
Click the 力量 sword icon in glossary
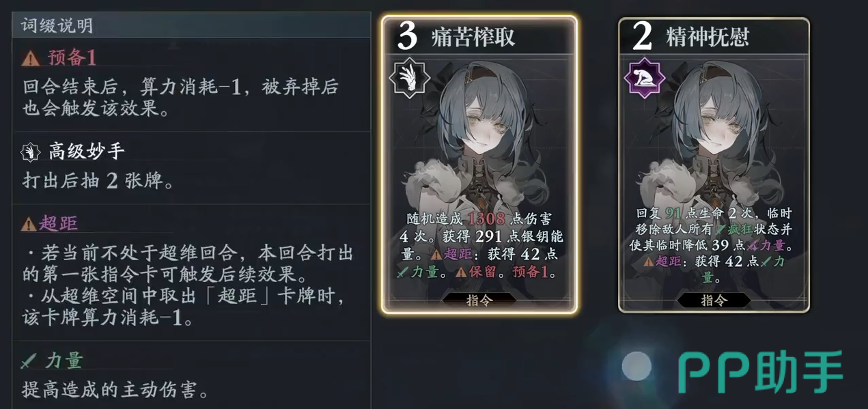30,360
